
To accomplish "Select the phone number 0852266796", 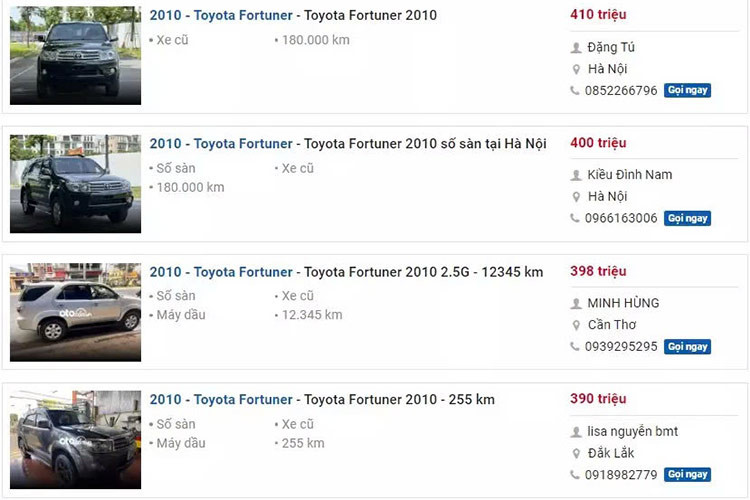I will pos(621,91).
